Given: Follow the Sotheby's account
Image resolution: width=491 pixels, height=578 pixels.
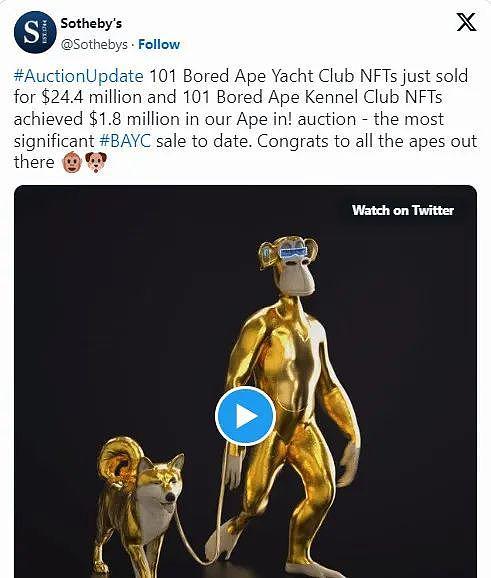Looking at the screenshot, I should 159,45.
